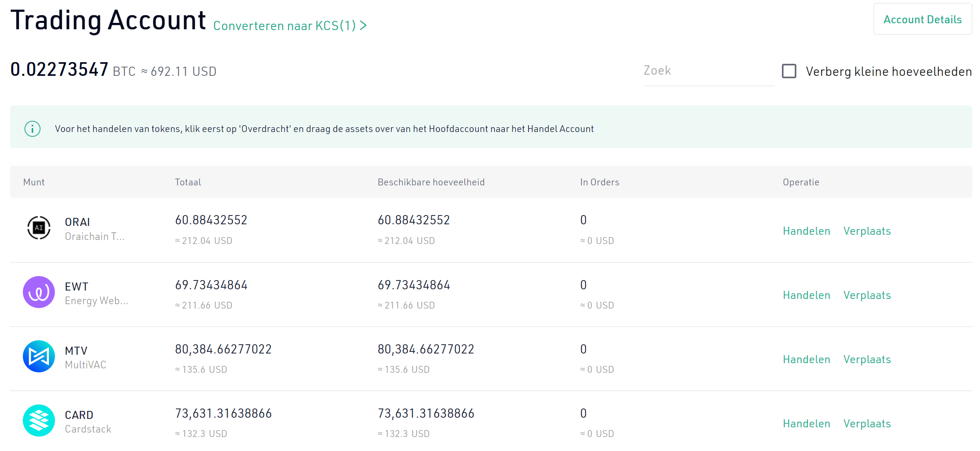The width and height of the screenshot is (980, 451).
Task: Select Handelen for EWT
Action: coord(806,295)
